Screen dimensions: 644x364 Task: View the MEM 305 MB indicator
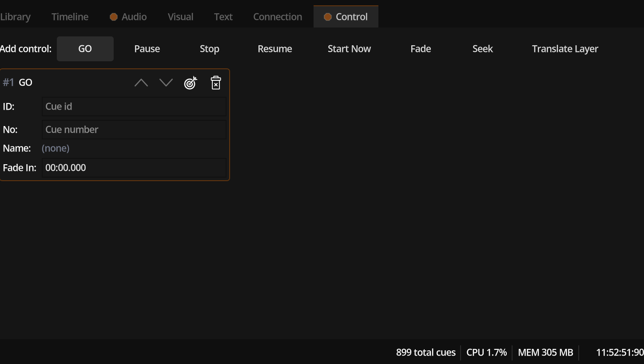[546, 352]
